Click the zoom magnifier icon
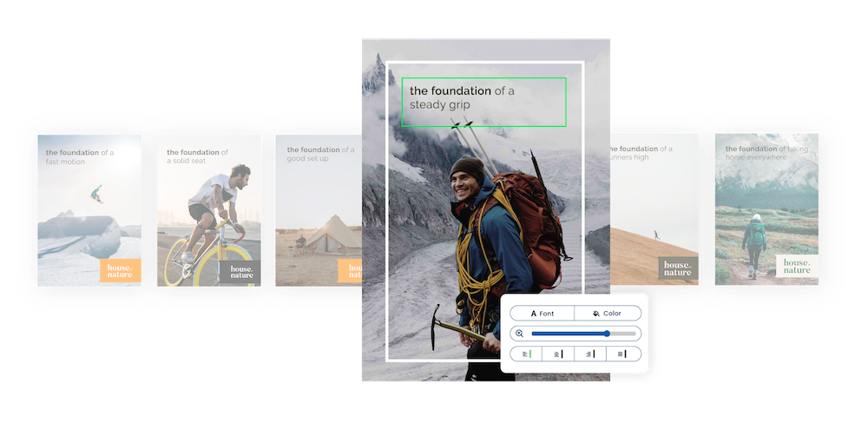The image size is (868, 424). pyautogui.click(x=519, y=334)
